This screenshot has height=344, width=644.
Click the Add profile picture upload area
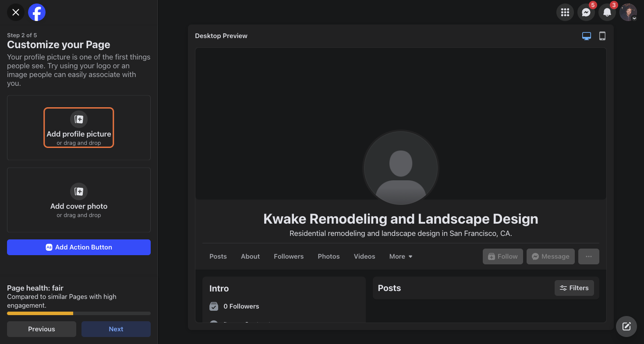click(x=79, y=127)
